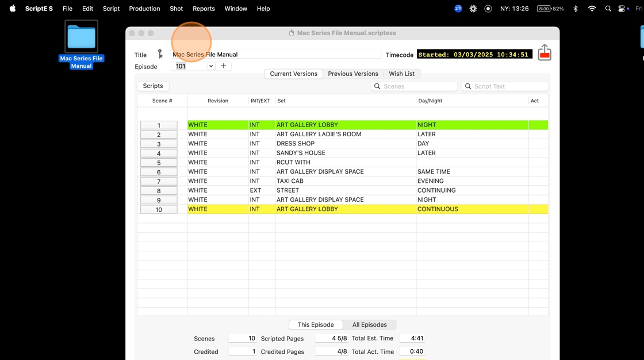Viewport: 644px width, 360px height.
Task: Open the Script menu
Action: pos(112,9)
